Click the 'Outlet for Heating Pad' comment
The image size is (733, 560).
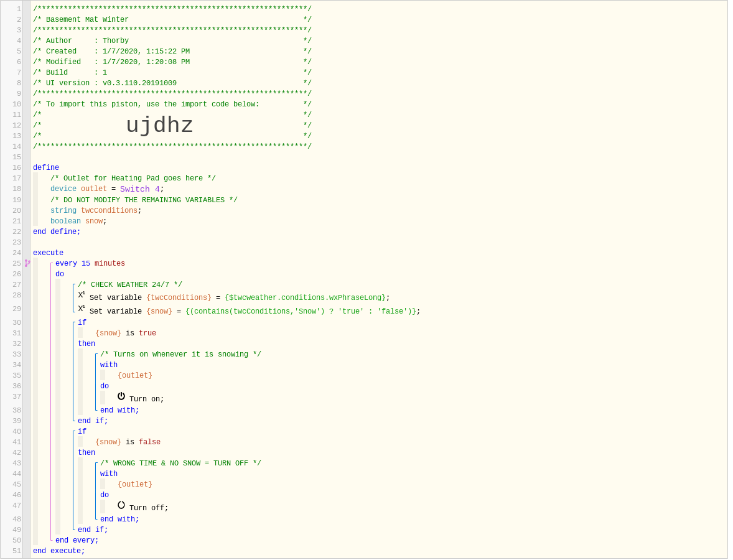133,179
